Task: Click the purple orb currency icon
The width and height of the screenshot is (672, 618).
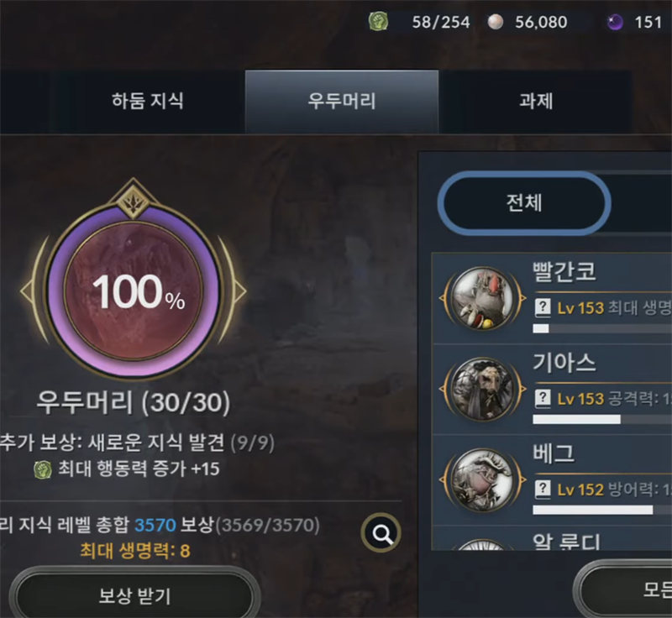Action: (x=615, y=22)
